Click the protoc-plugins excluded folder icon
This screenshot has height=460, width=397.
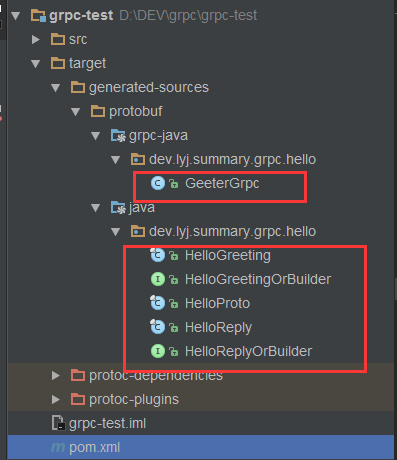coord(78,399)
